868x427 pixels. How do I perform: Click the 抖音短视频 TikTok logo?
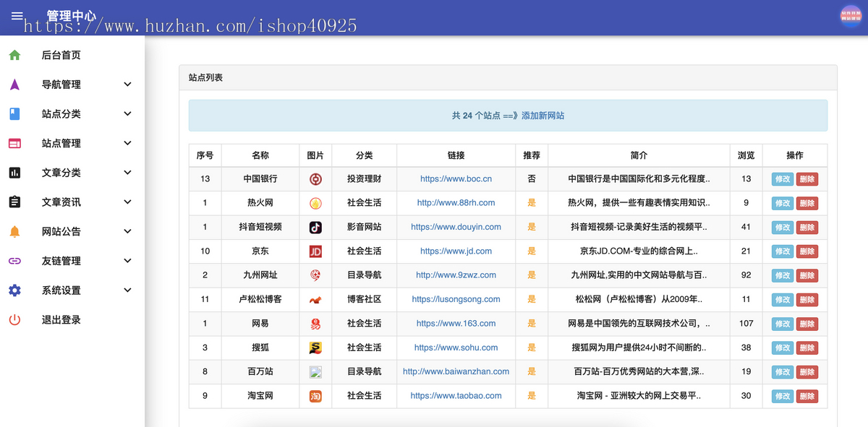[315, 228]
